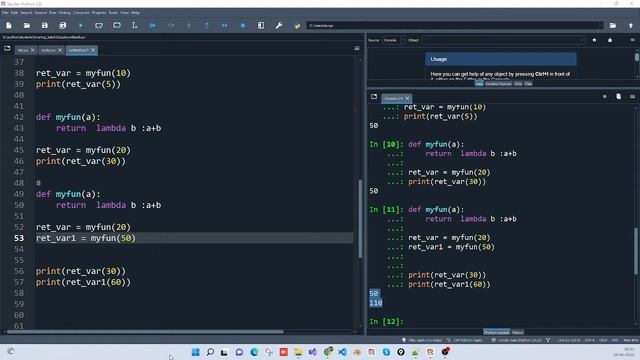
Task: Open the Help menu in the menu bar
Action: (135, 13)
